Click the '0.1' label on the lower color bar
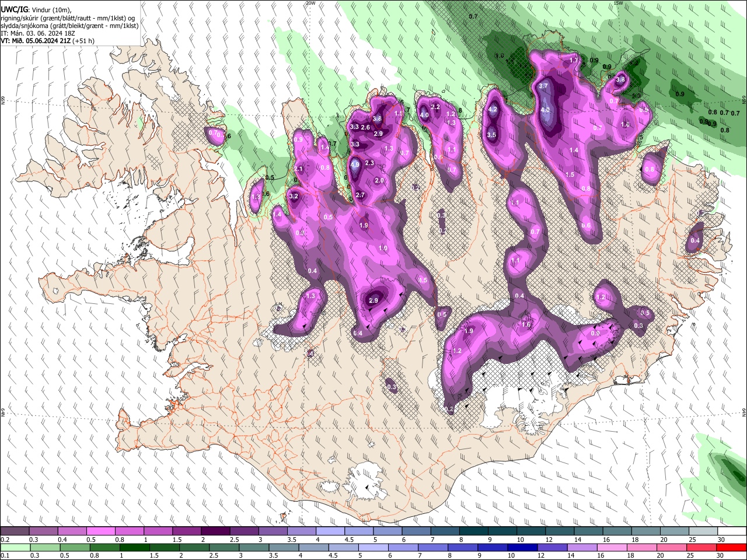Image resolution: width=747 pixels, height=560 pixels. 5,555
